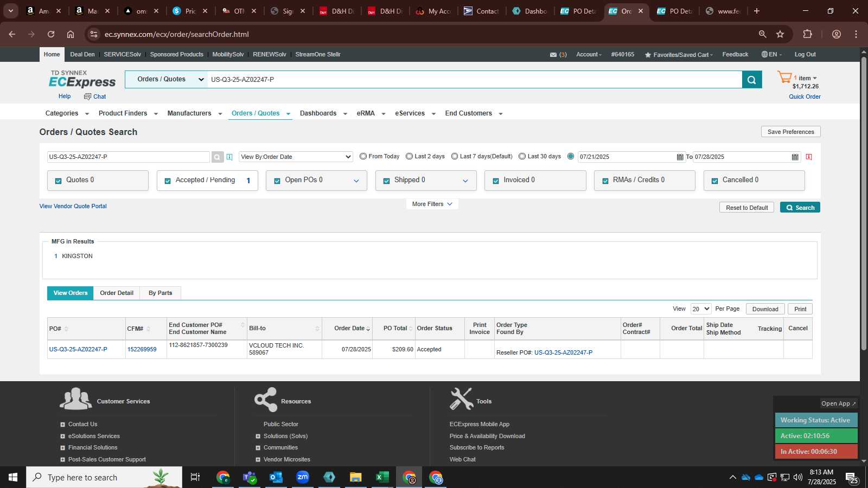Click in the top search box with US-Q3-25-AZ02247-P

pyautogui.click(x=475, y=79)
